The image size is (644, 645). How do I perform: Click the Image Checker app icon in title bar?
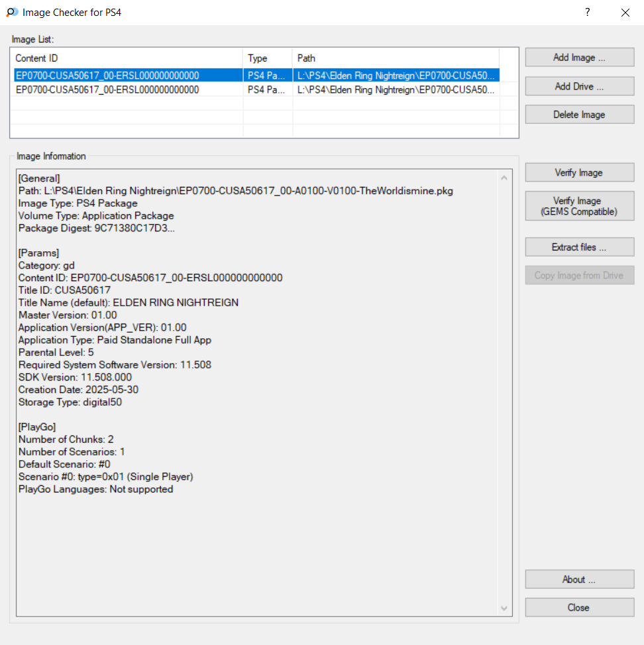(x=12, y=12)
